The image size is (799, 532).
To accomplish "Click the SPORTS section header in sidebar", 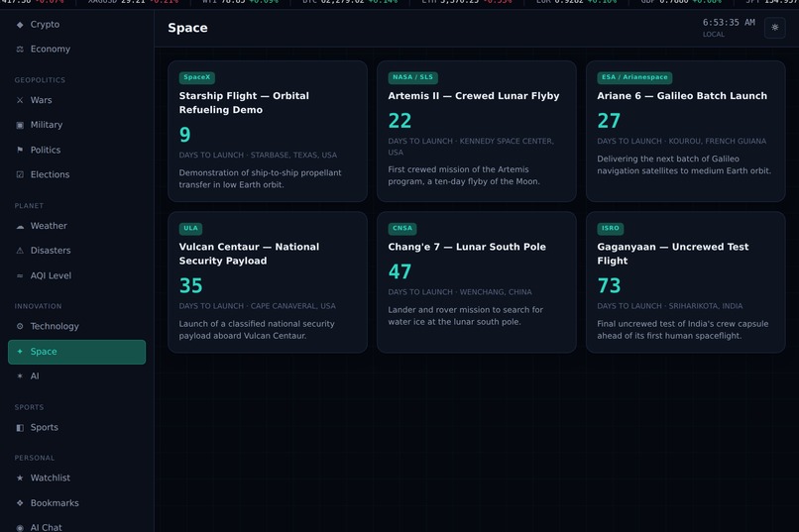I will 29,407.
